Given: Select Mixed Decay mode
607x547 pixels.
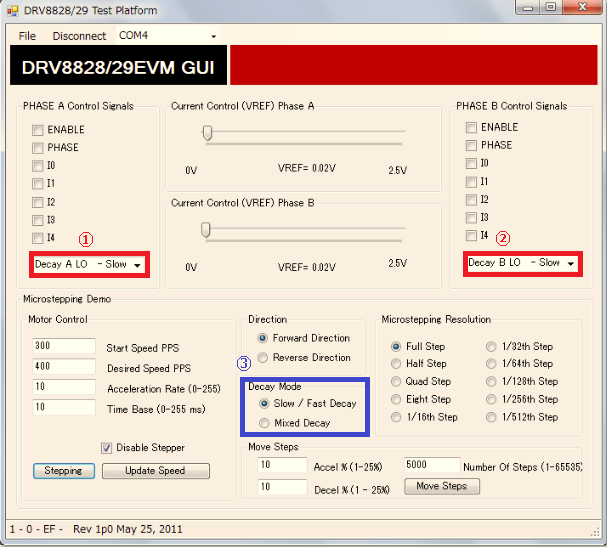Looking at the screenshot, I should point(264,423).
